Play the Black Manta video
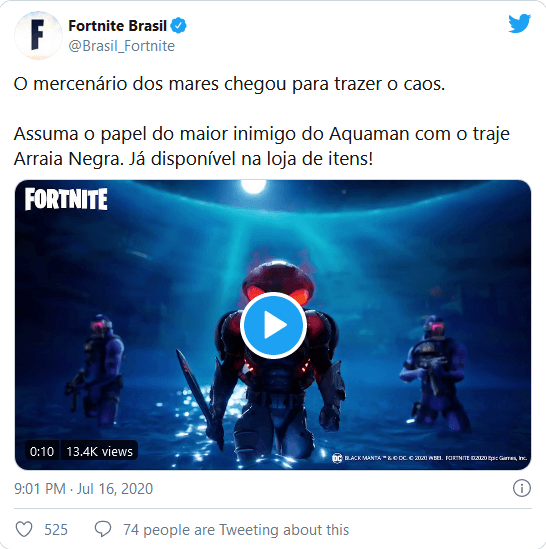The width and height of the screenshot is (546, 549). [274, 325]
